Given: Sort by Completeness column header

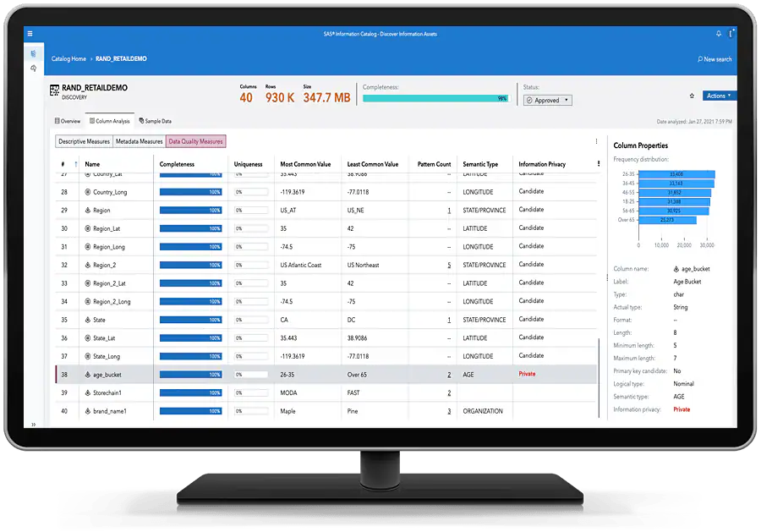Looking at the screenshot, I should pyautogui.click(x=177, y=164).
